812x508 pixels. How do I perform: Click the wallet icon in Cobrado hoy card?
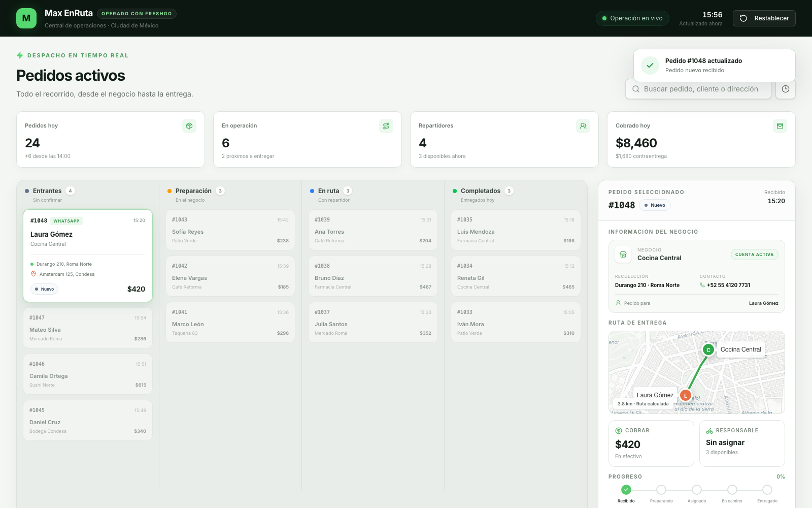[780, 126]
